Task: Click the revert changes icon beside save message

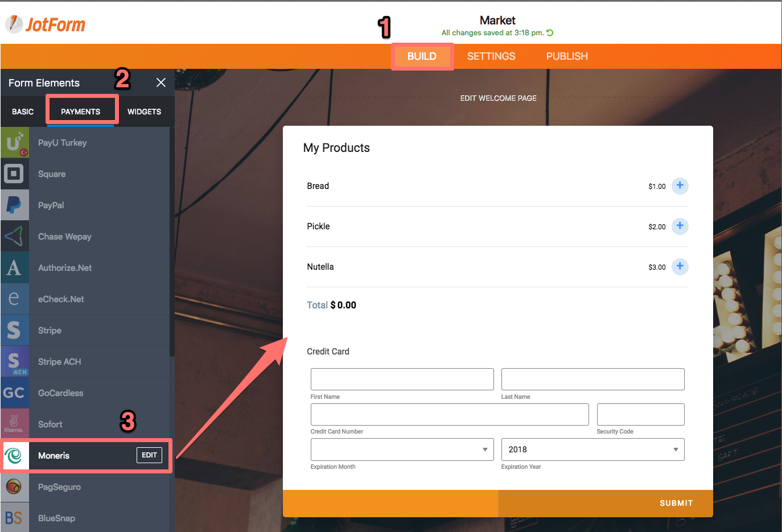Action: 549,32
